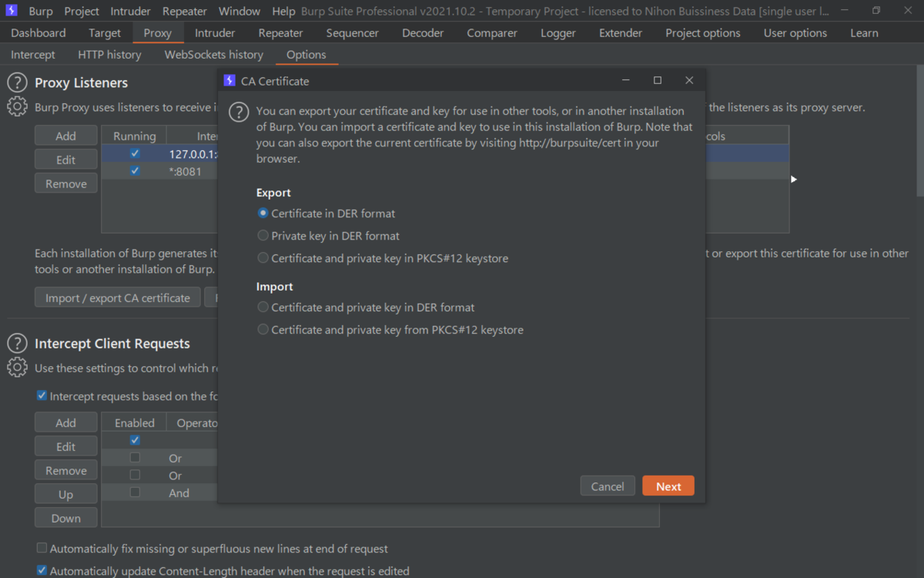Click Add button under Proxy Listeners
The image size is (924, 578).
point(66,136)
